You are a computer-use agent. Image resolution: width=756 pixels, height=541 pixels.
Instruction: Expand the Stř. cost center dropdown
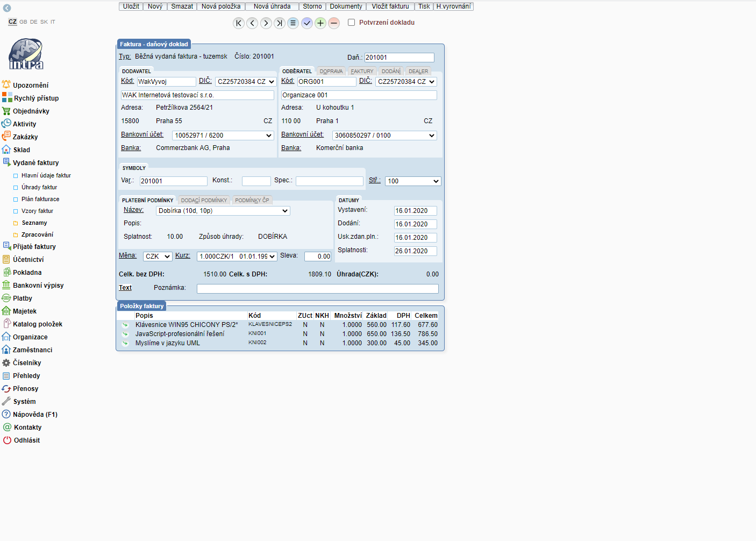[x=413, y=181]
